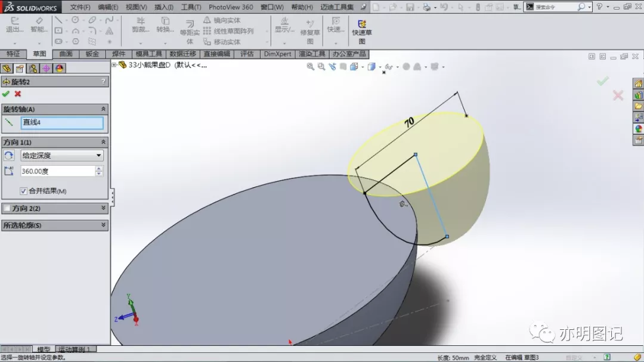Enable the 方向 2(2) checkbox
The width and height of the screenshot is (644, 362).
tap(7, 208)
